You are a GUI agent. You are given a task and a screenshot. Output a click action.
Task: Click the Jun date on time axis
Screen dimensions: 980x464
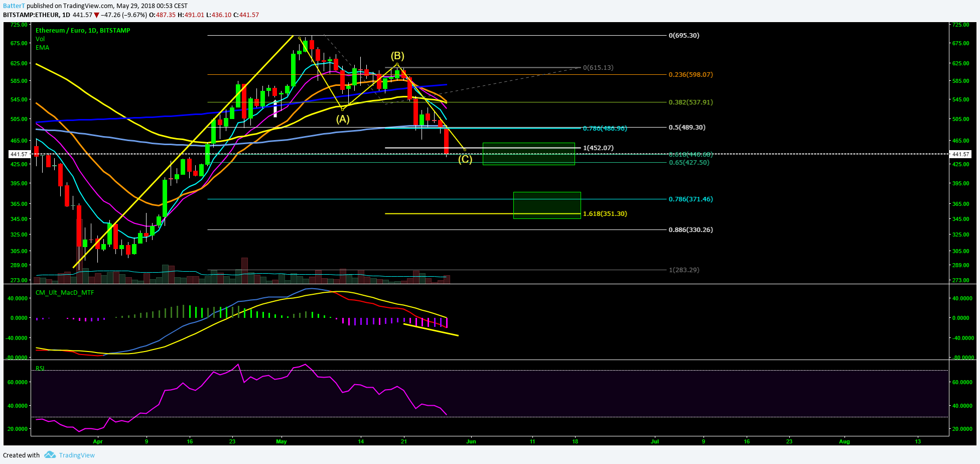point(471,442)
